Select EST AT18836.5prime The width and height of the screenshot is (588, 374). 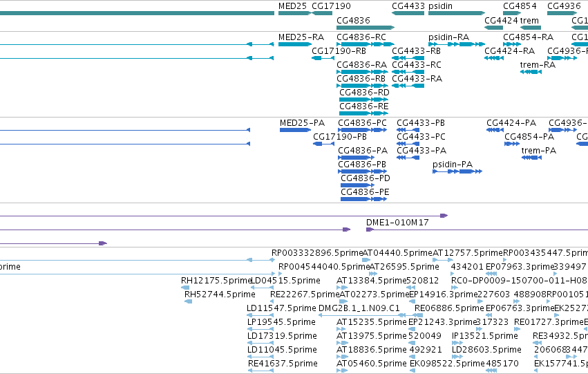coord(341,357)
